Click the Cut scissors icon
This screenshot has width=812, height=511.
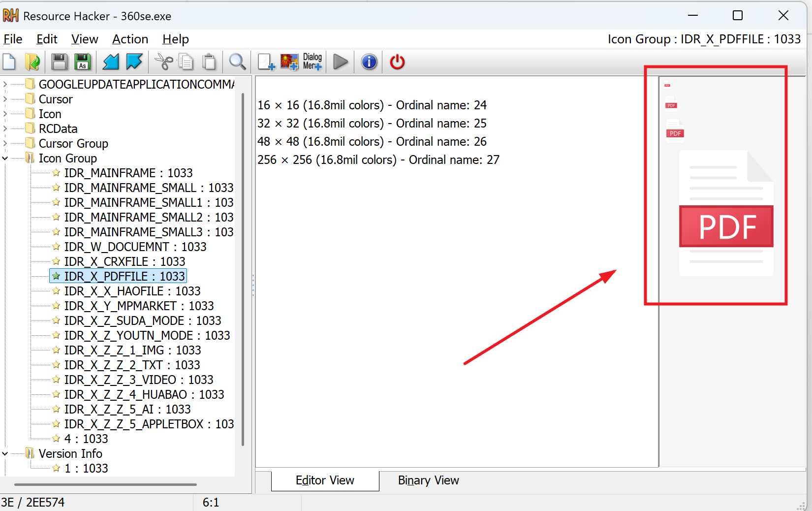click(164, 62)
